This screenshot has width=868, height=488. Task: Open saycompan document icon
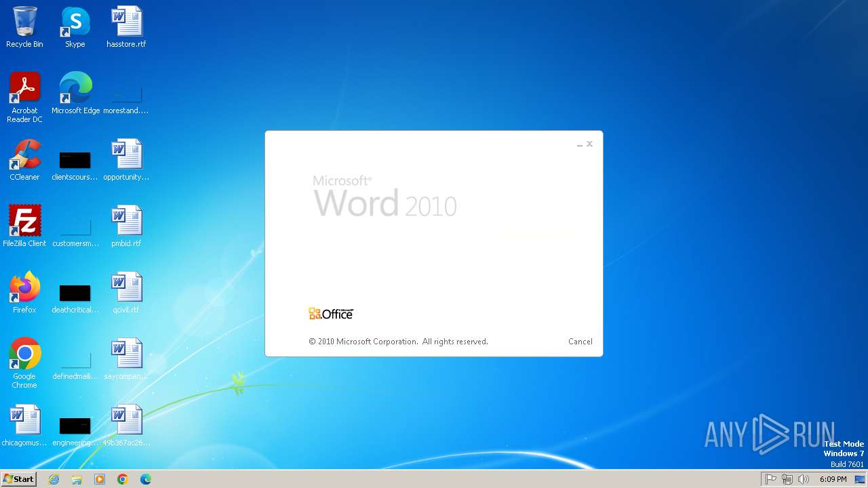click(x=126, y=359)
